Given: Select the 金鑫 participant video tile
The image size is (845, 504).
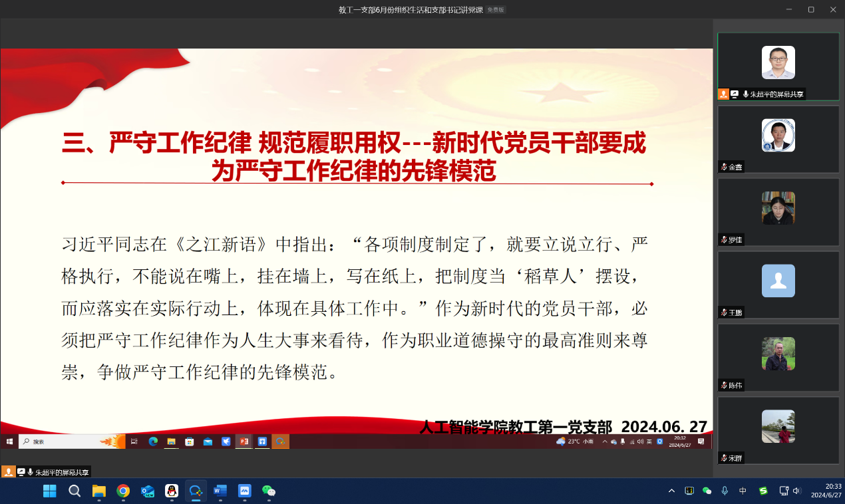Looking at the screenshot, I should tap(778, 138).
